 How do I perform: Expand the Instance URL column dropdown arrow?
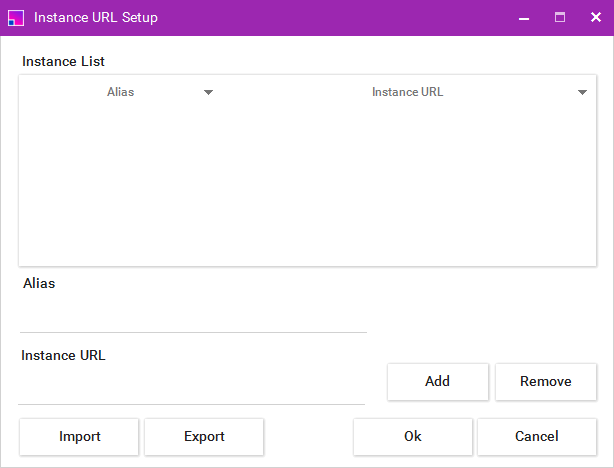coord(582,92)
